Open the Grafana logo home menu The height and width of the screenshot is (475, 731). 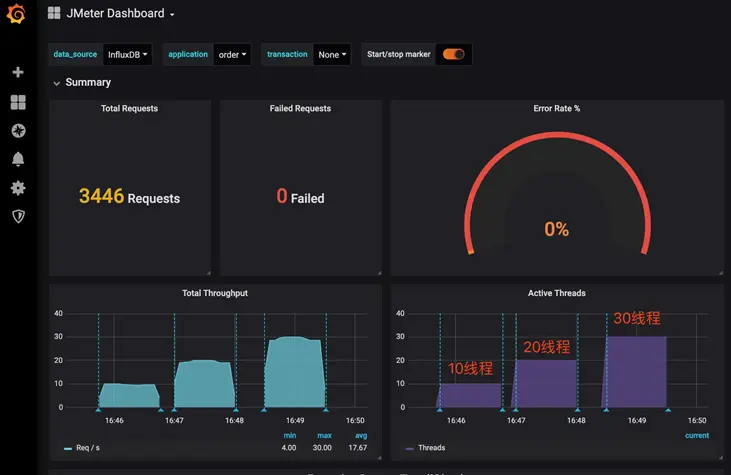[x=16, y=14]
